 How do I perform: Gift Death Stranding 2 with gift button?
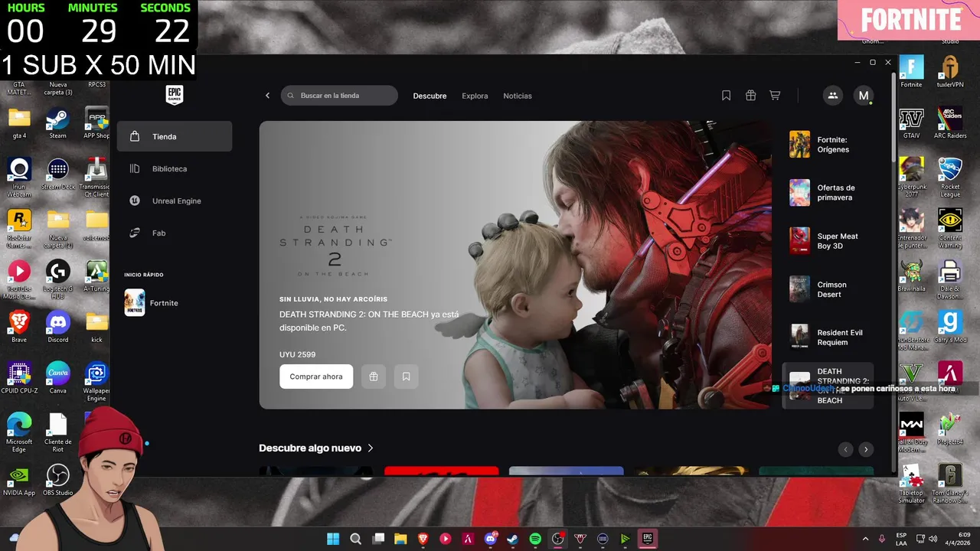pos(374,377)
